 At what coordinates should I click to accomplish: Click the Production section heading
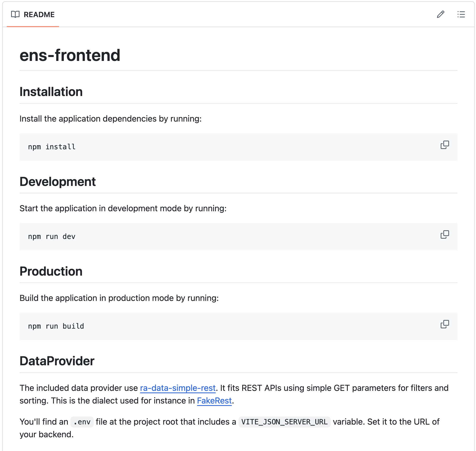click(x=51, y=271)
